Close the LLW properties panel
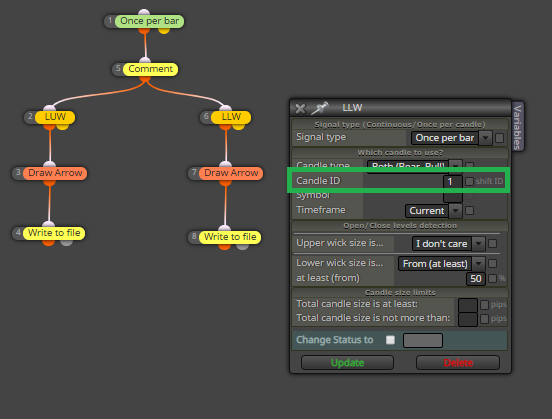Viewport: 552px width, 419px height. (300, 108)
